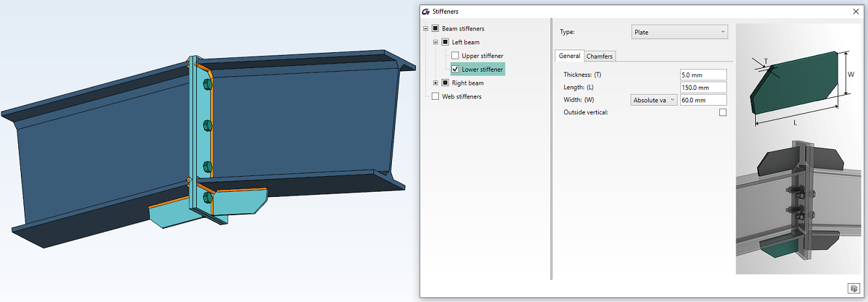Toggle the Beam stiffeners checkbox
The image size is (868, 302).
pyautogui.click(x=435, y=29)
